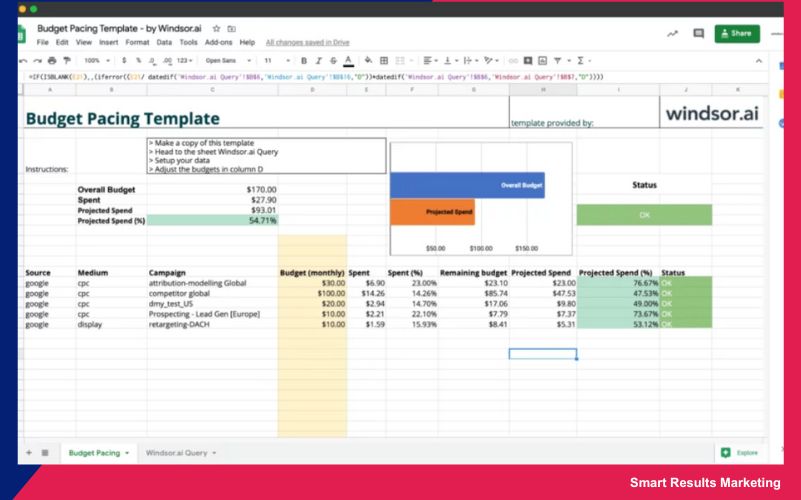This screenshot has width=801, height=500.
Task: Insert a comment from toolbar
Action: point(528,61)
